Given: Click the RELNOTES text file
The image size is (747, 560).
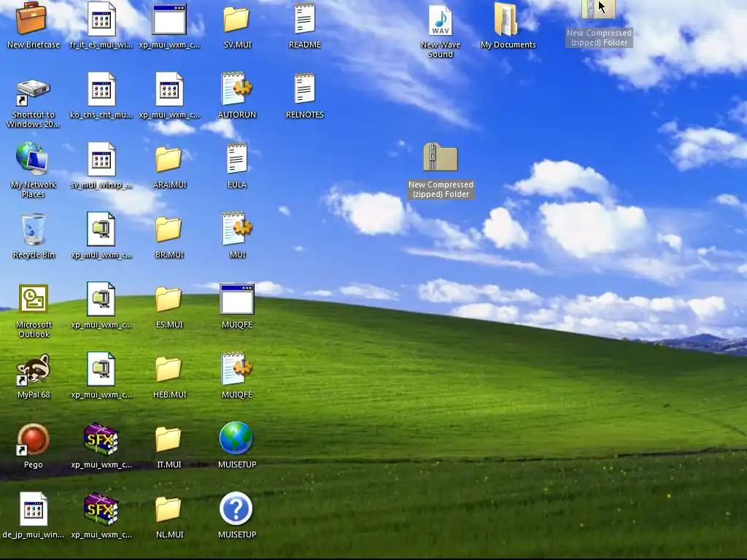Looking at the screenshot, I should (304, 88).
